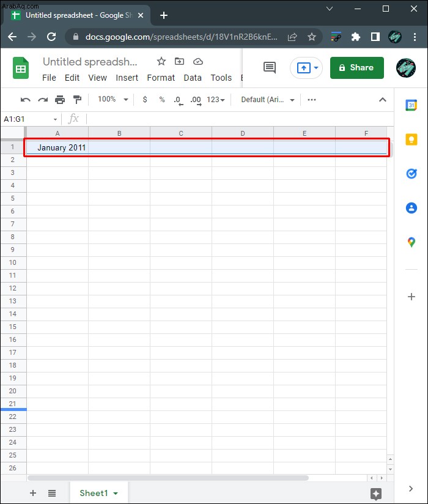Open the Edit menu

72,78
